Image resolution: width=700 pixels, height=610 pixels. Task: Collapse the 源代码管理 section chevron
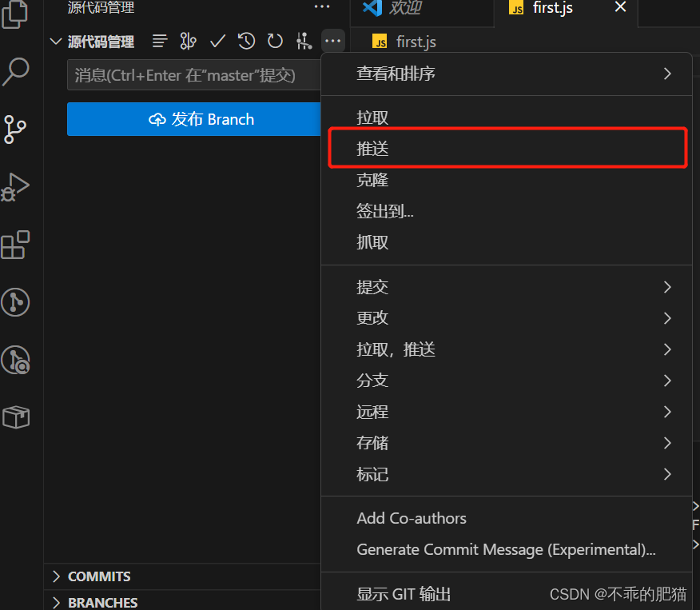pyautogui.click(x=56, y=42)
